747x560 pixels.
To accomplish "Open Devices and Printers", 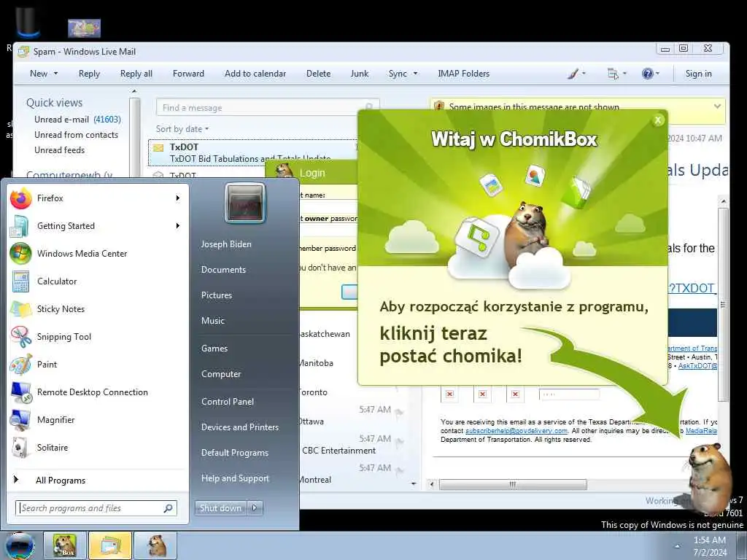I will (x=239, y=427).
